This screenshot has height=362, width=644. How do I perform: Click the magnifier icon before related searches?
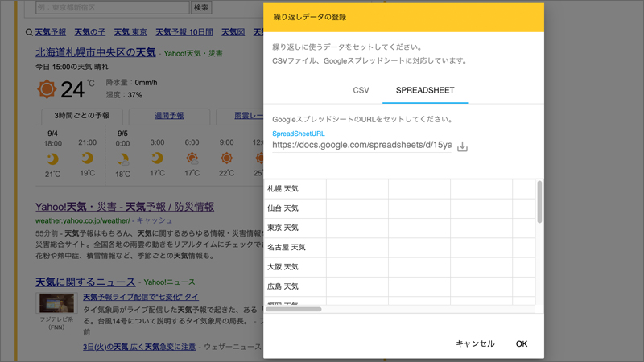pos(29,32)
